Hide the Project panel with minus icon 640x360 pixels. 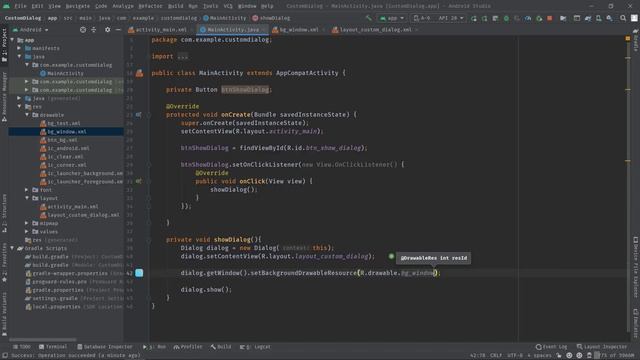(x=118, y=30)
